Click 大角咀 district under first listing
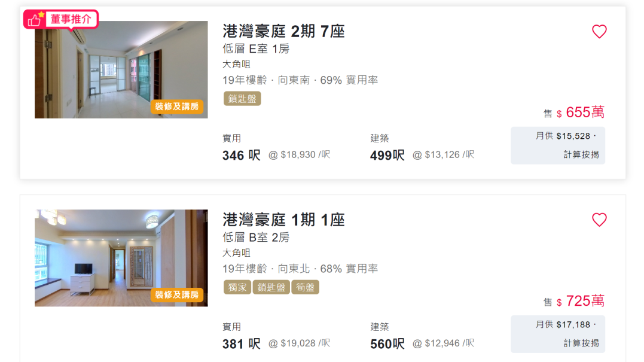644x362 pixels. 236,64
